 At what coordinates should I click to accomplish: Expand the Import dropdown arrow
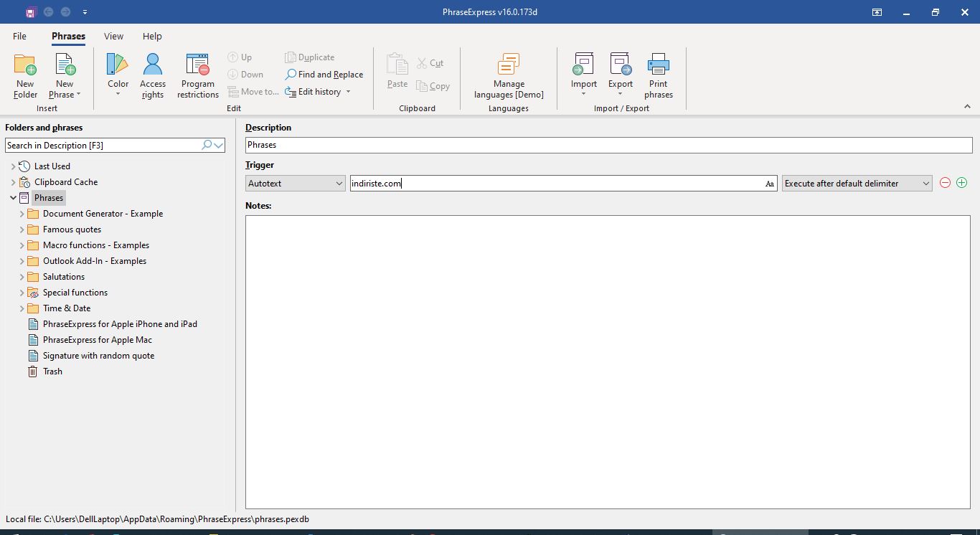(583, 94)
